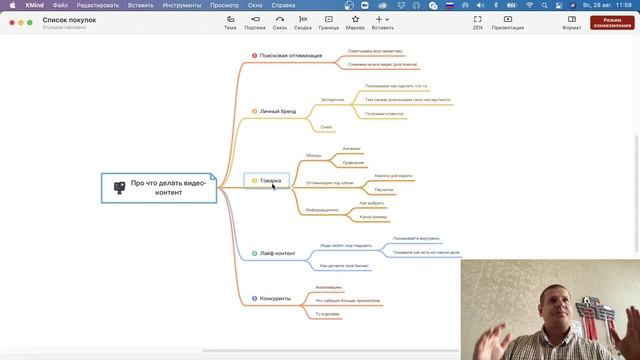Click the Маркер star toolbar icon
The height and width of the screenshot is (360, 640).
(355, 19)
